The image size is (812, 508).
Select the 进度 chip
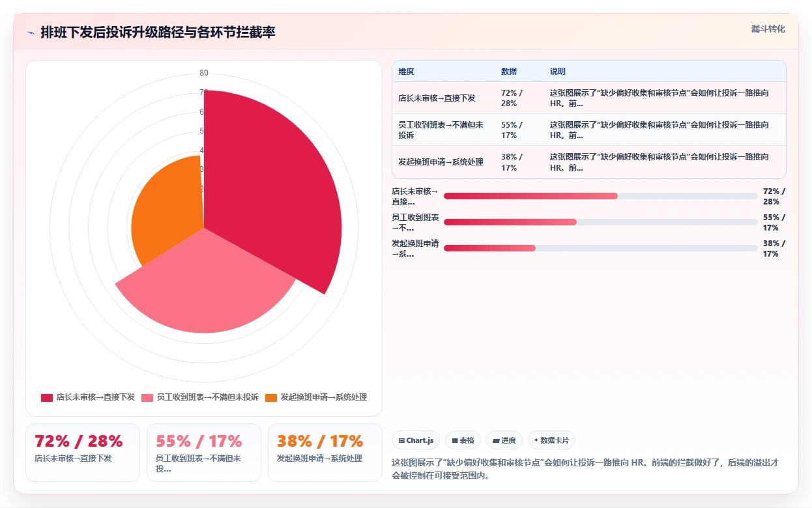504,440
